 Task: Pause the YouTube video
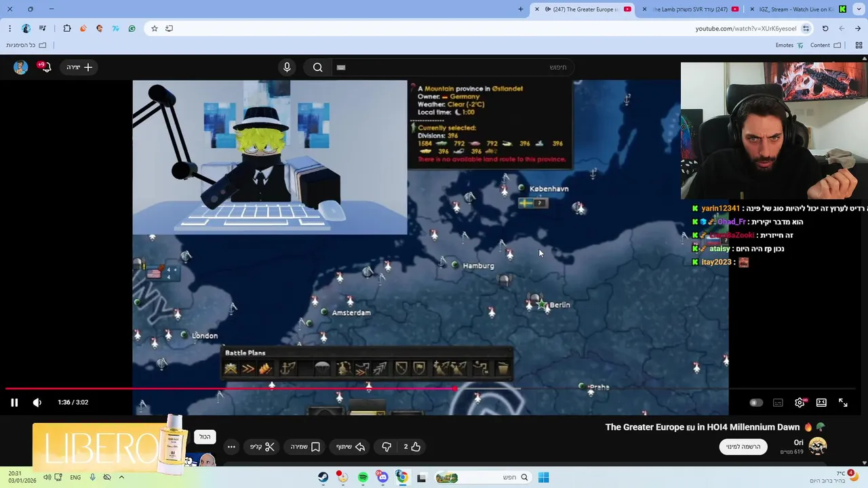pyautogui.click(x=14, y=403)
